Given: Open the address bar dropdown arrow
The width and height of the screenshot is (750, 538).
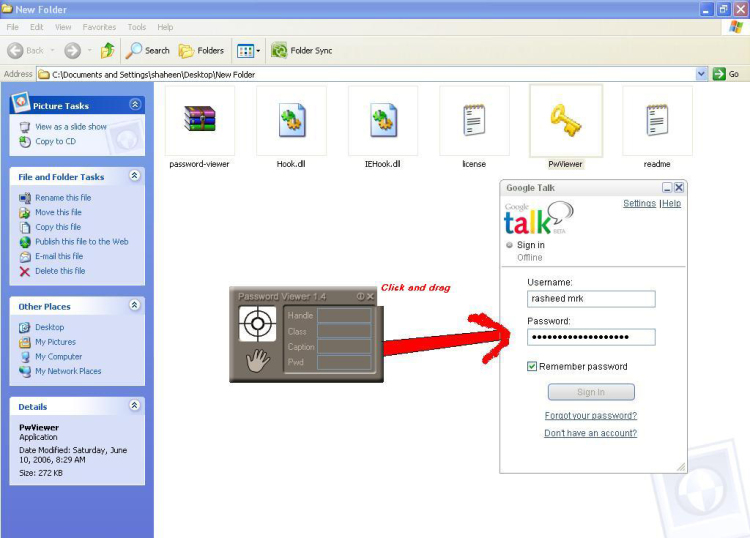Looking at the screenshot, I should click(701, 74).
